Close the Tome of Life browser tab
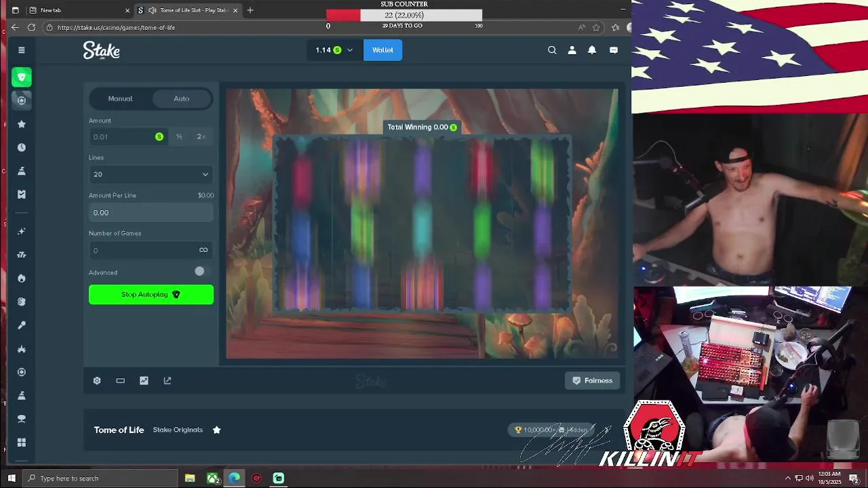Image resolution: width=868 pixels, height=488 pixels. coord(235,10)
